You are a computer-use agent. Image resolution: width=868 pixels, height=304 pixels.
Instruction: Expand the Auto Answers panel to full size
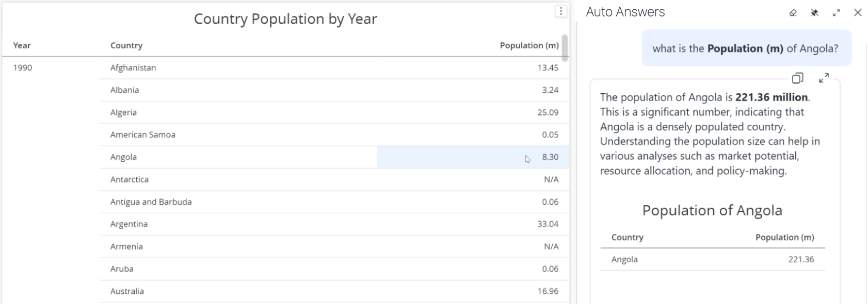(837, 13)
